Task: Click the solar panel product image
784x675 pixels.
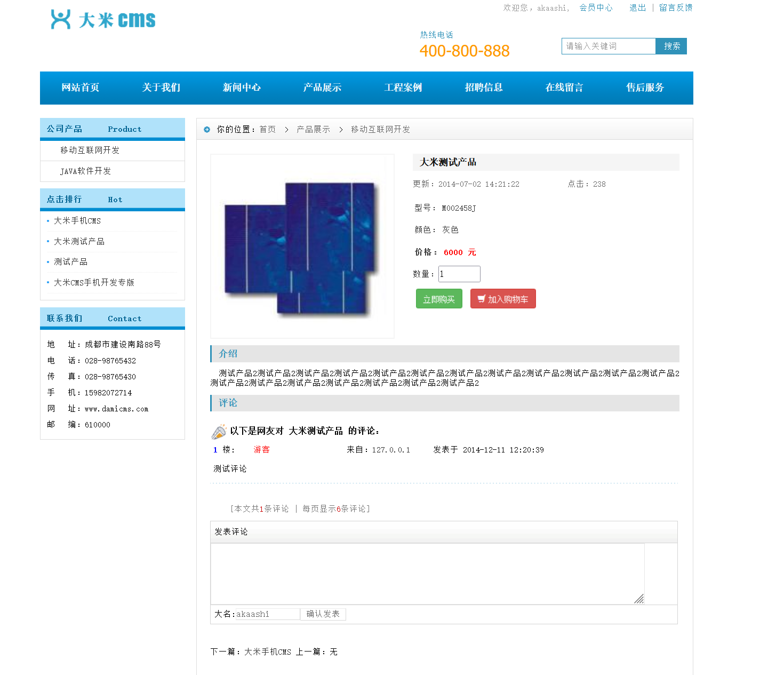Action: [x=302, y=247]
